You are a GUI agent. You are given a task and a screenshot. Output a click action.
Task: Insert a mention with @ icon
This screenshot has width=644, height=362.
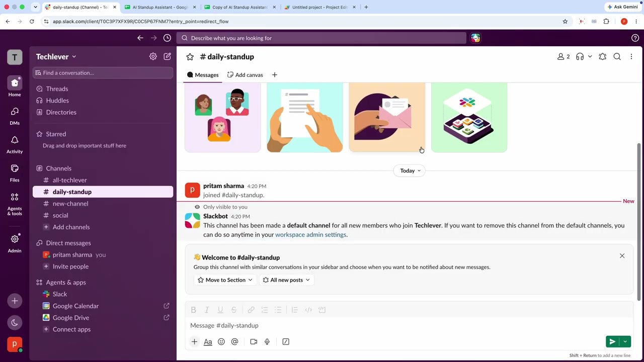[234, 342]
